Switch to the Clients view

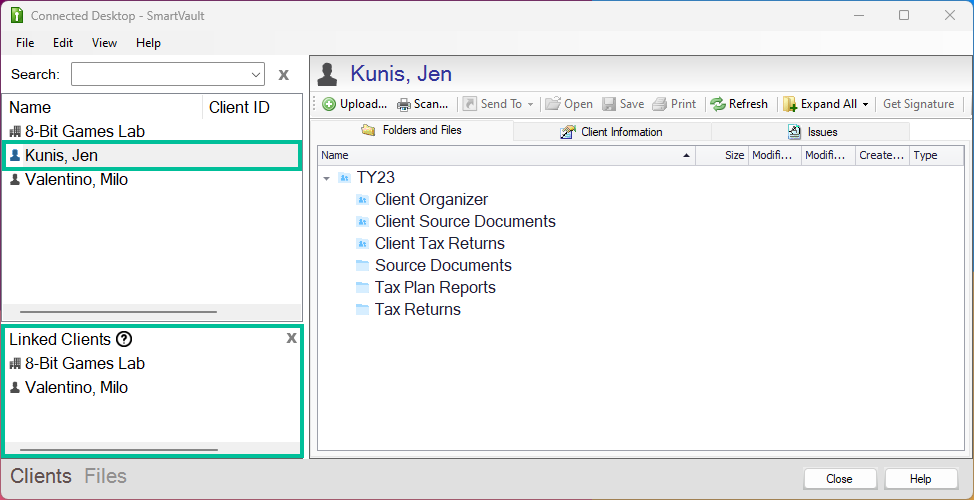click(41, 476)
